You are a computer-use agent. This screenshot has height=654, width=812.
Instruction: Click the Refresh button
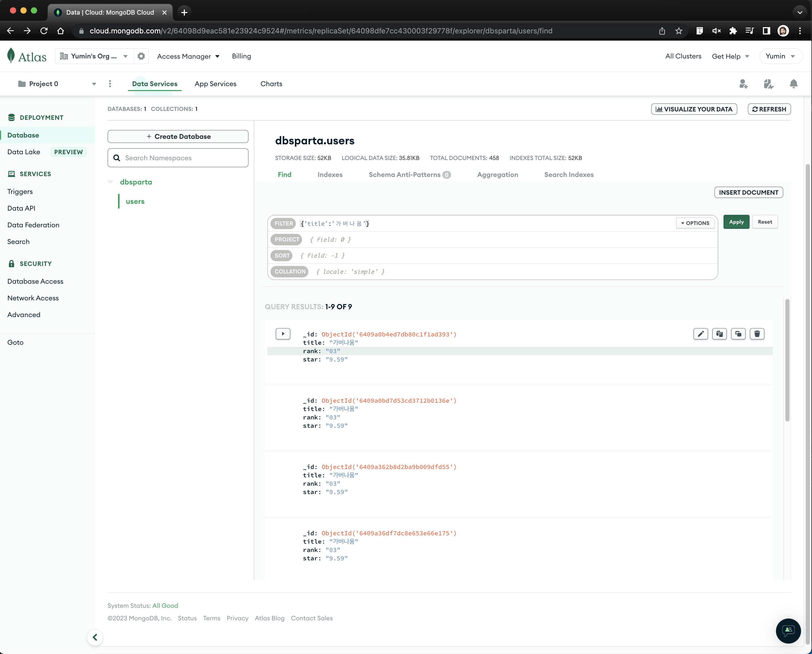click(x=769, y=109)
